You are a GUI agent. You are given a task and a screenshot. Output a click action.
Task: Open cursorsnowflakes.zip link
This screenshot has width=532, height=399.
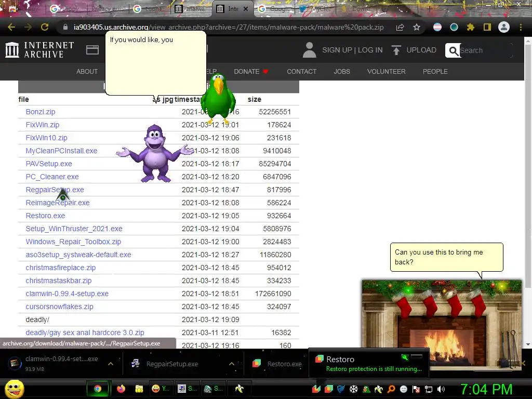59,307
